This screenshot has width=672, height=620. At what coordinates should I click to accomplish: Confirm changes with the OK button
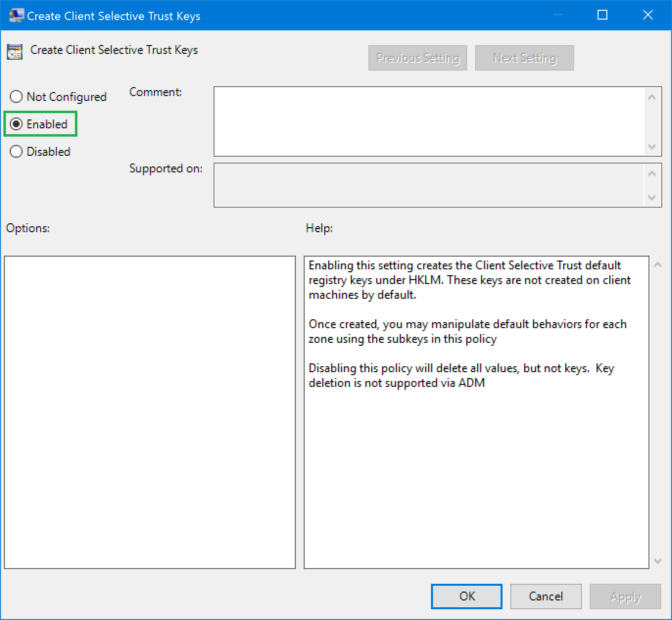pos(466,596)
